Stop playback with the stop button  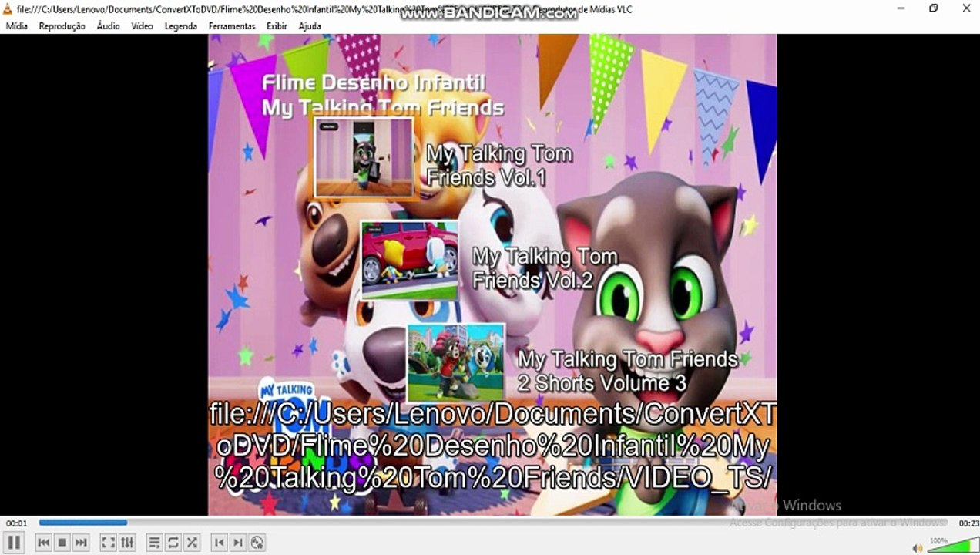pos(62,543)
